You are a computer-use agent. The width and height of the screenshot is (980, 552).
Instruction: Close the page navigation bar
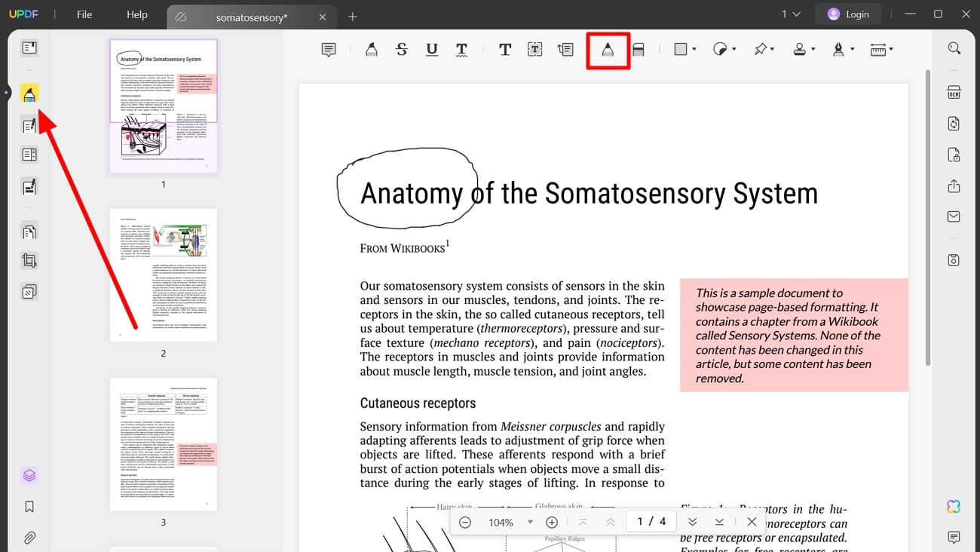(x=752, y=522)
